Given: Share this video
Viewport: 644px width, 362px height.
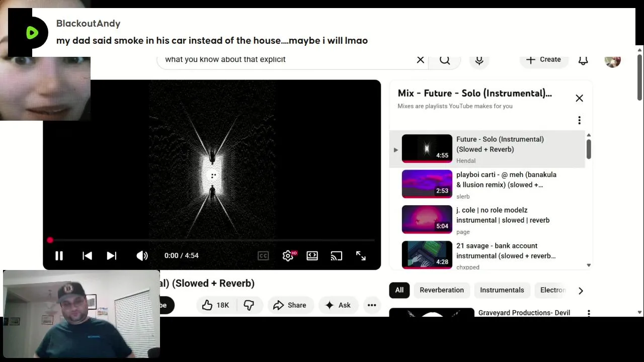Looking at the screenshot, I should click(x=290, y=305).
